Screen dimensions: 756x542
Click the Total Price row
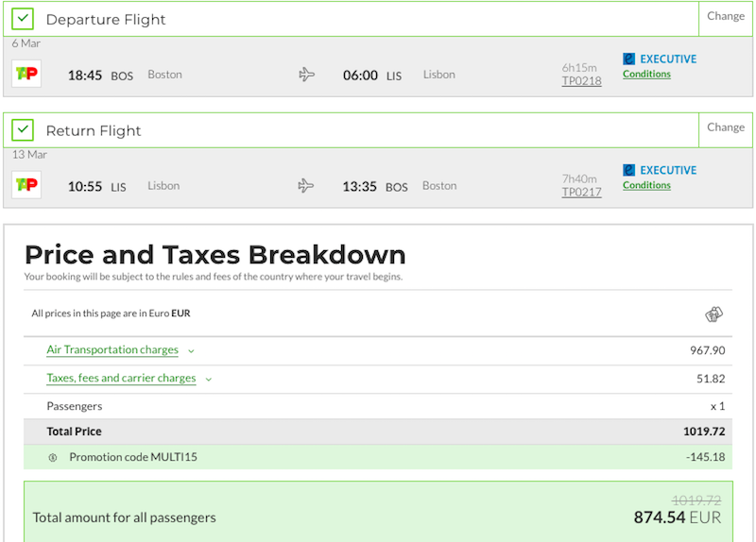point(378,432)
